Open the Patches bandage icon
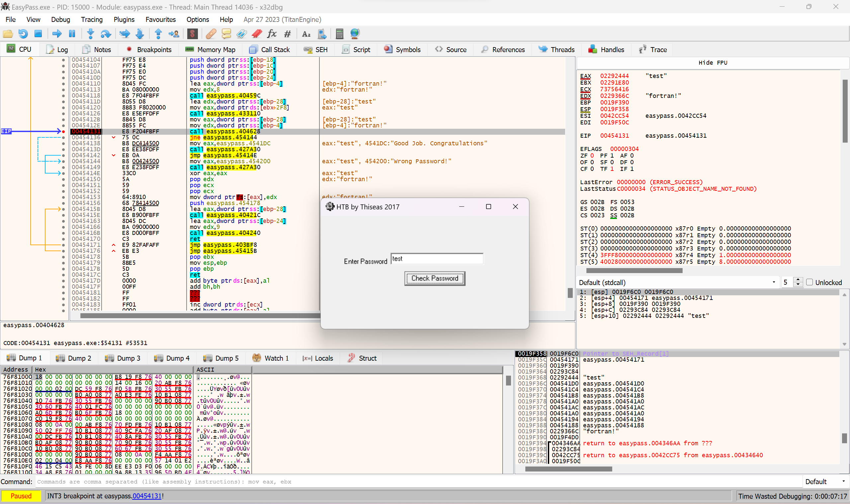Image resolution: width=850 pixels, height=504 pixels. tap(211, 34)
